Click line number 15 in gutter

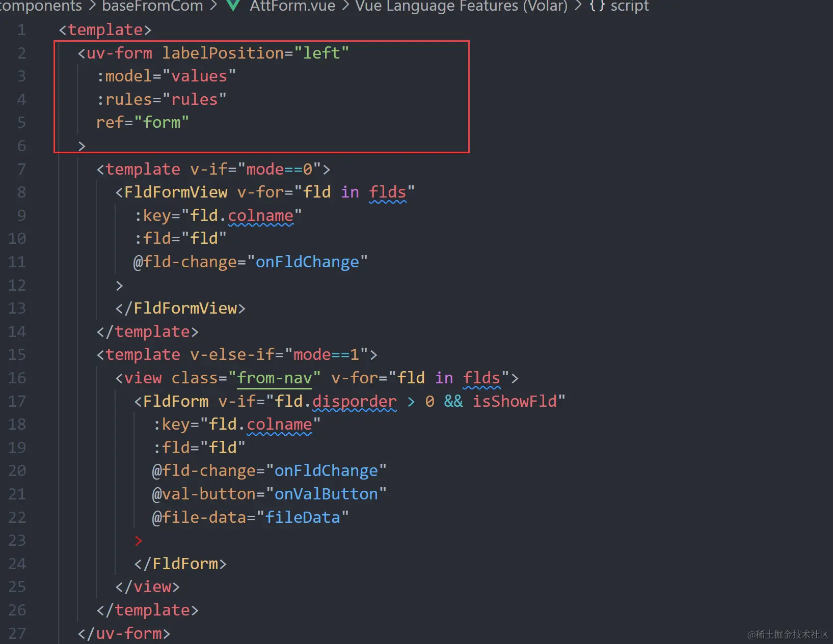tap(17, 355)
